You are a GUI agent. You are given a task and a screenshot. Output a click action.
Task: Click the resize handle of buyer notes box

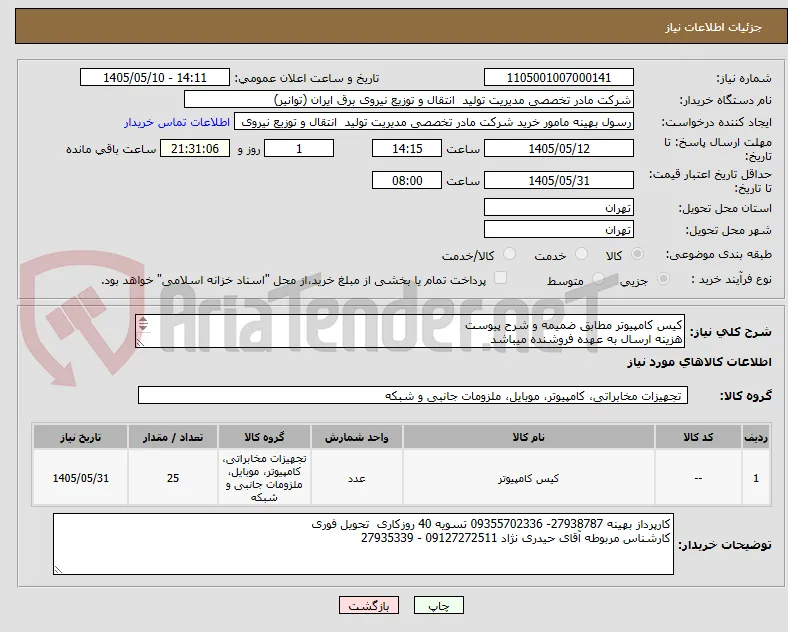point(58,570)
